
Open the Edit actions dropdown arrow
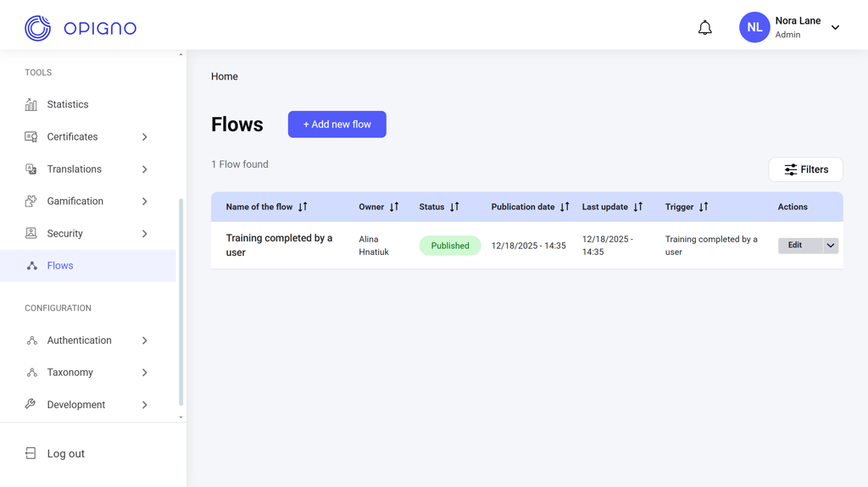[831, 245]
